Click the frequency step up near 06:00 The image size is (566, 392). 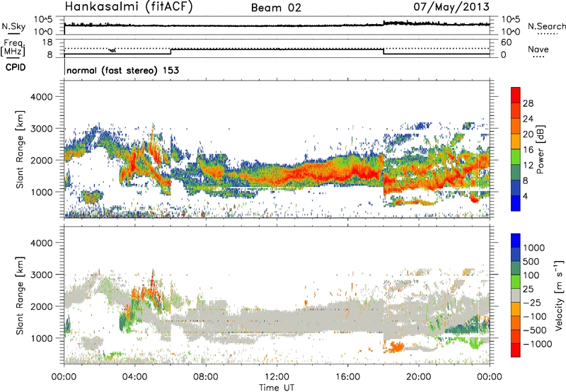pyautogui.click(x=171, y=52)
